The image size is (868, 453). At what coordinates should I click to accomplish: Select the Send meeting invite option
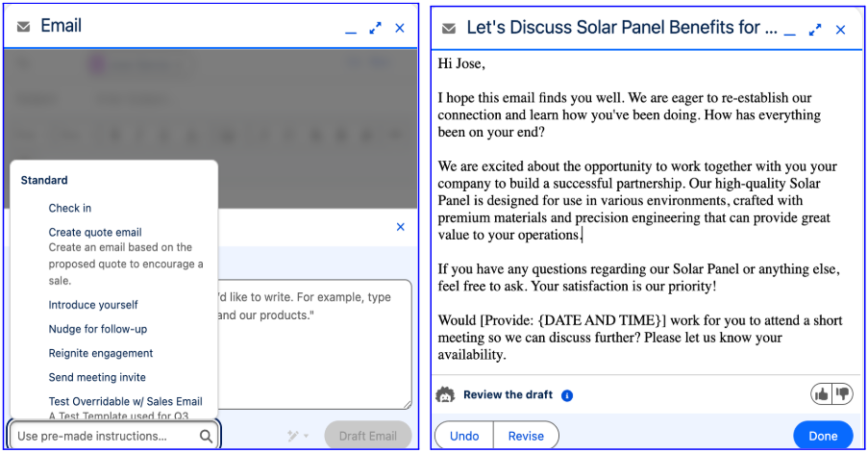click(x=97, y=377)
